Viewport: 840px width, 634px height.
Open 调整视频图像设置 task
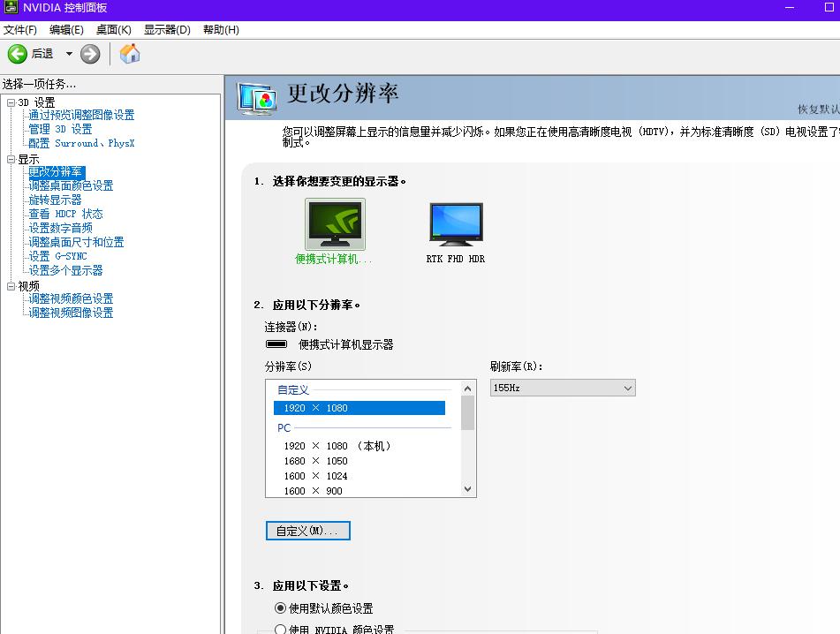coord(71,313)
